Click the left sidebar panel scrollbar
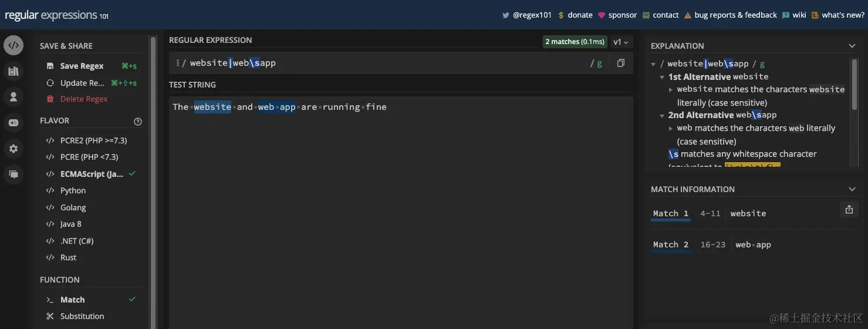This screenshot has width=868, height=329. tap(153, 182)
